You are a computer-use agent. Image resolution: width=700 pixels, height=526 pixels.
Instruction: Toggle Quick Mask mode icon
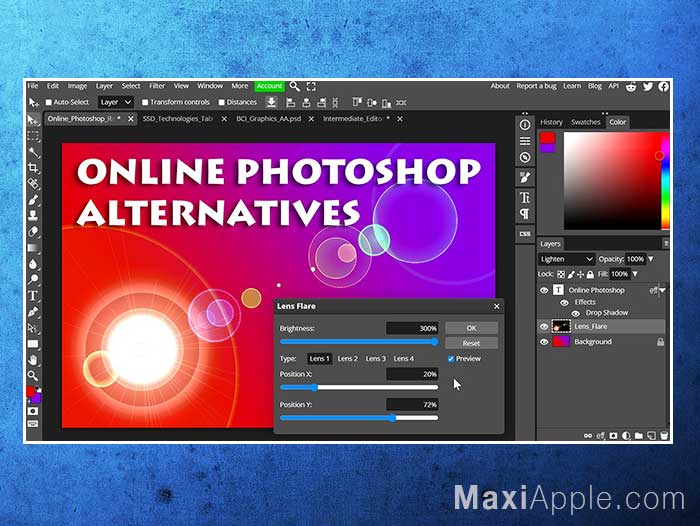click(x=33, y=411)
